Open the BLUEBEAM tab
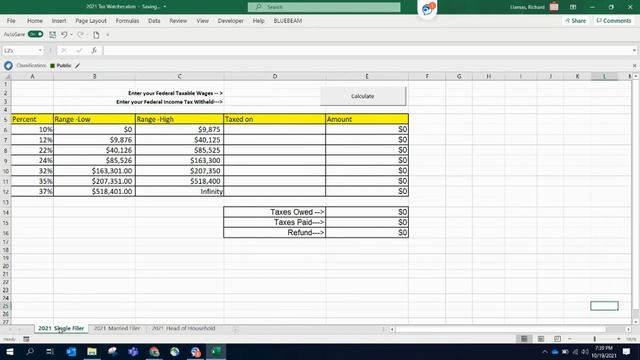This screenshot has width=640, height=360. [x=288, y=21]
